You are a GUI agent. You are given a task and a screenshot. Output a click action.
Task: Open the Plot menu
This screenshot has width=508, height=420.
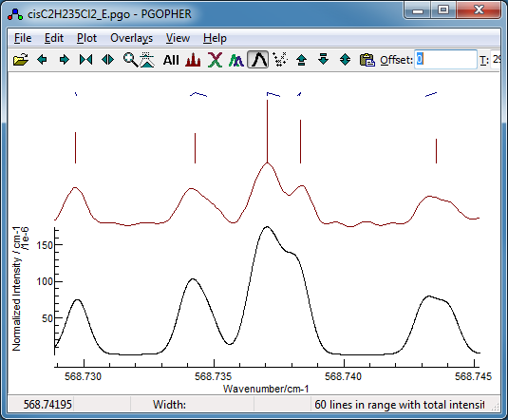pyautogui.click(x=86, y=38)
